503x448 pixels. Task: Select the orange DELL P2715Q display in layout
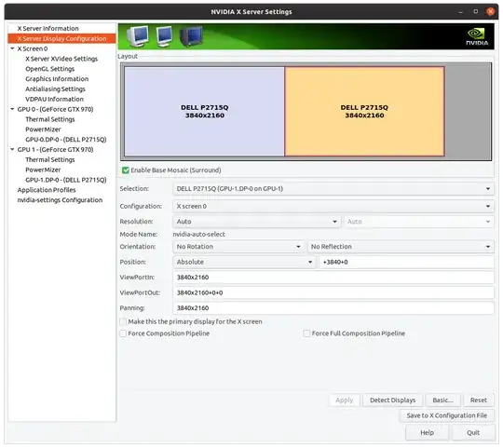(364, 111)
